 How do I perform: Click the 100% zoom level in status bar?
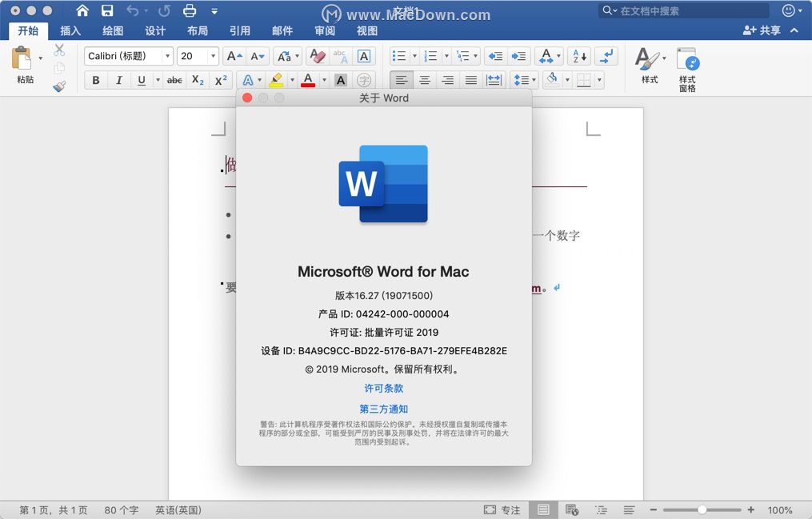tap(780, 510)
